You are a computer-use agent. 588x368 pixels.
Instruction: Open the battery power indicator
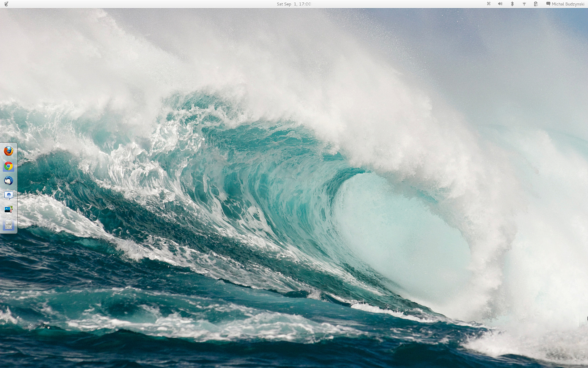(535, 4)
